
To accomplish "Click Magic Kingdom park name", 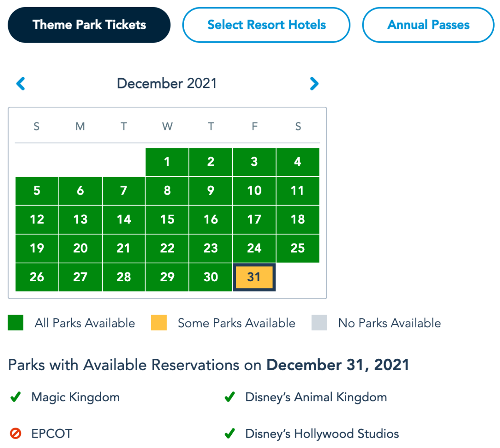I will point(75,397).
